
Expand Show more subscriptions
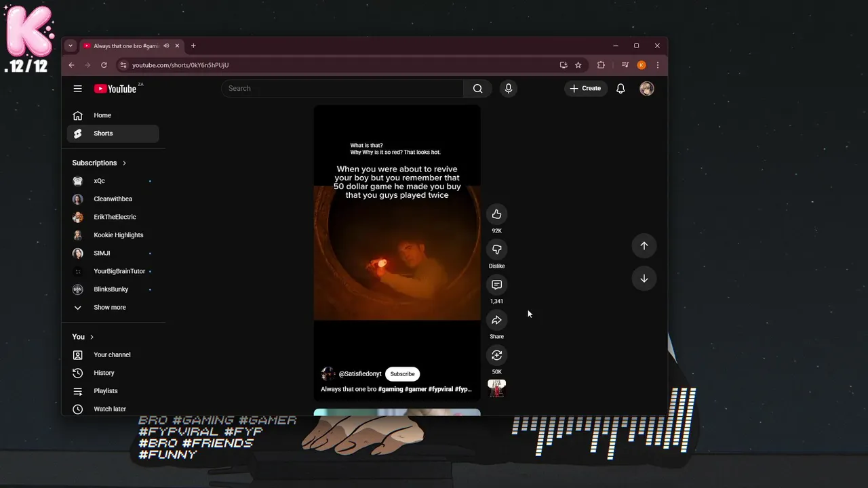click(113, 308)
